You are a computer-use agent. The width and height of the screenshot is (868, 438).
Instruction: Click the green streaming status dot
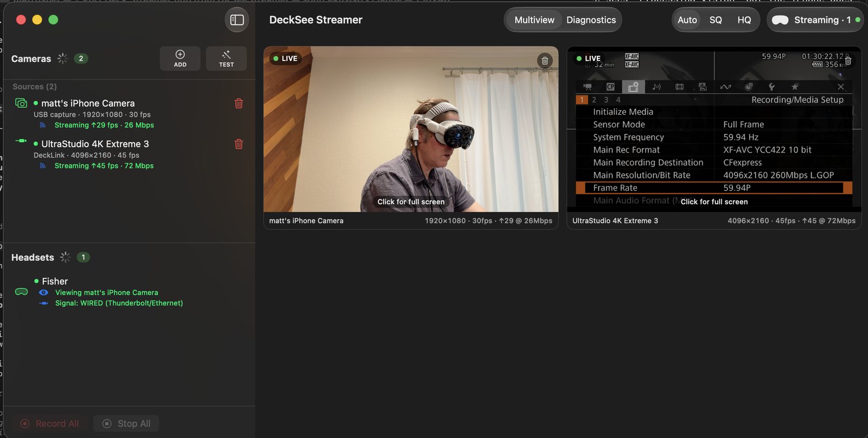click(858, 20)
